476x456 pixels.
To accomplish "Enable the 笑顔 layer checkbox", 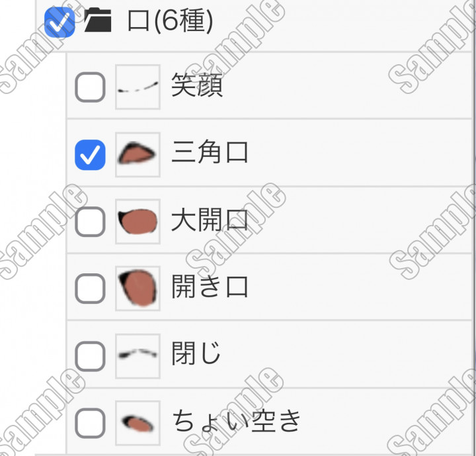I will (x=90, y=87).
